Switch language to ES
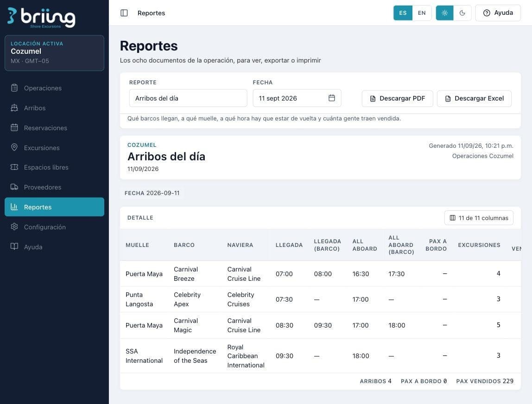The width and height of the screenshot is (532, 404). click(x=403, y=13)
